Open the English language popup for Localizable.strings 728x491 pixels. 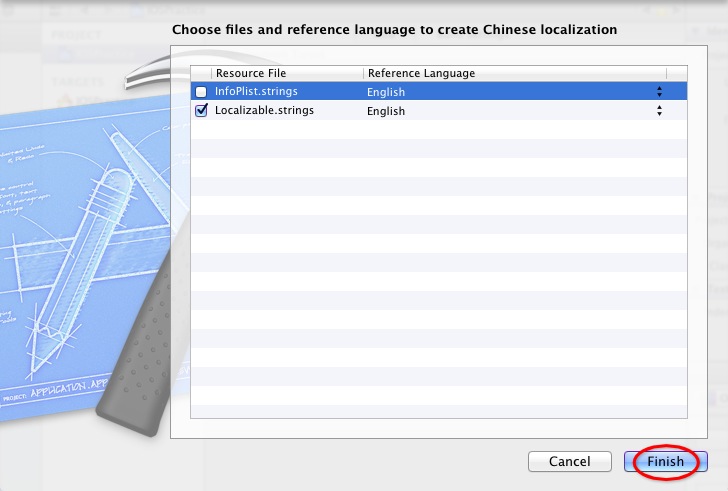point(510,111)
